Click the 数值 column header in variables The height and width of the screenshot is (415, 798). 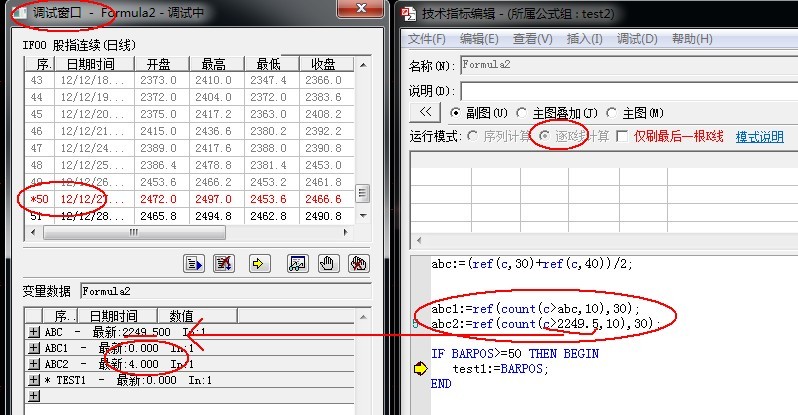pos(197,316)
